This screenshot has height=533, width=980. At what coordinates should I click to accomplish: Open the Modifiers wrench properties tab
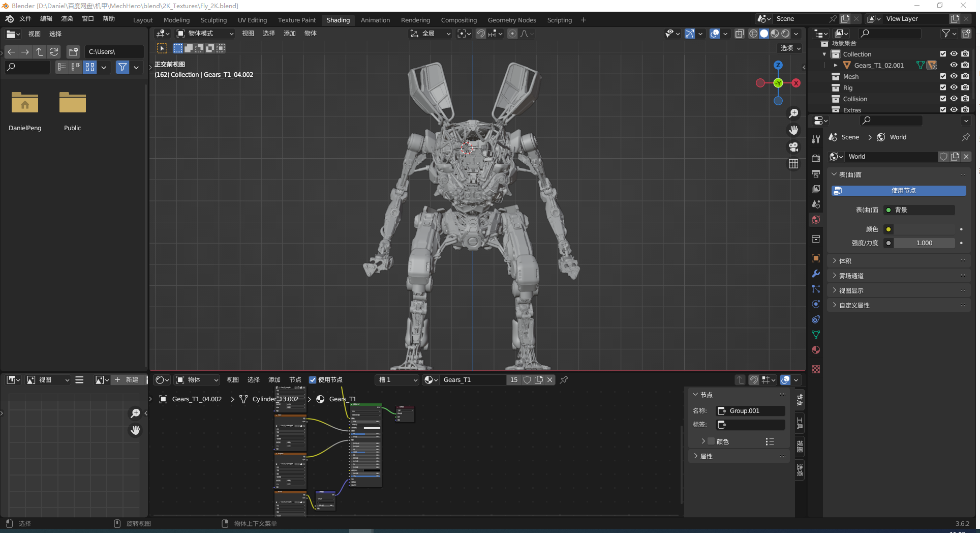click(816, 274)
